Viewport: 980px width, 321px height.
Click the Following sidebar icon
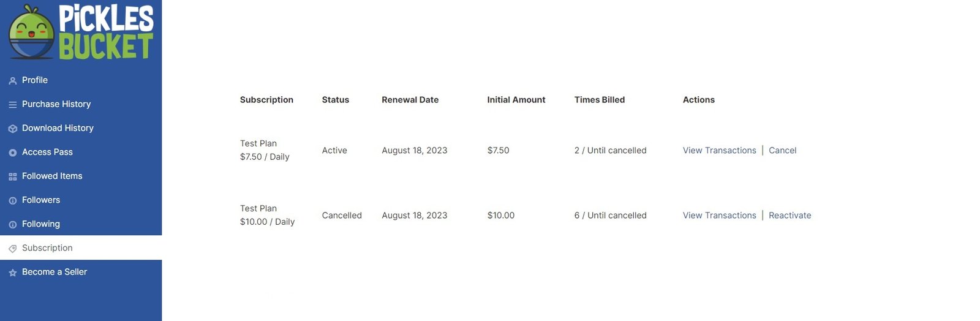click(12, 224)
